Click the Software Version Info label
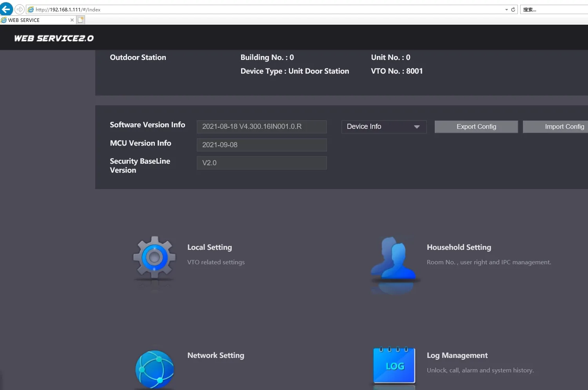 click(147, 125)
